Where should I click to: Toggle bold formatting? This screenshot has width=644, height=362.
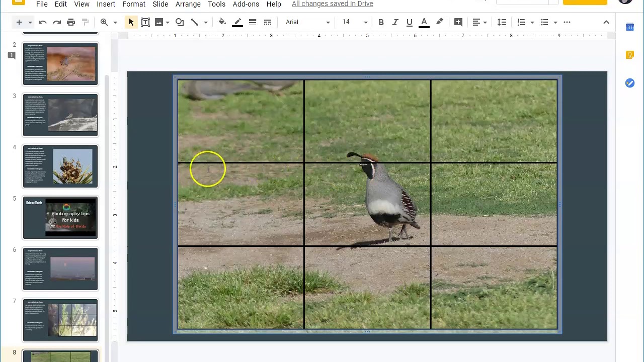tap(381, 22)
